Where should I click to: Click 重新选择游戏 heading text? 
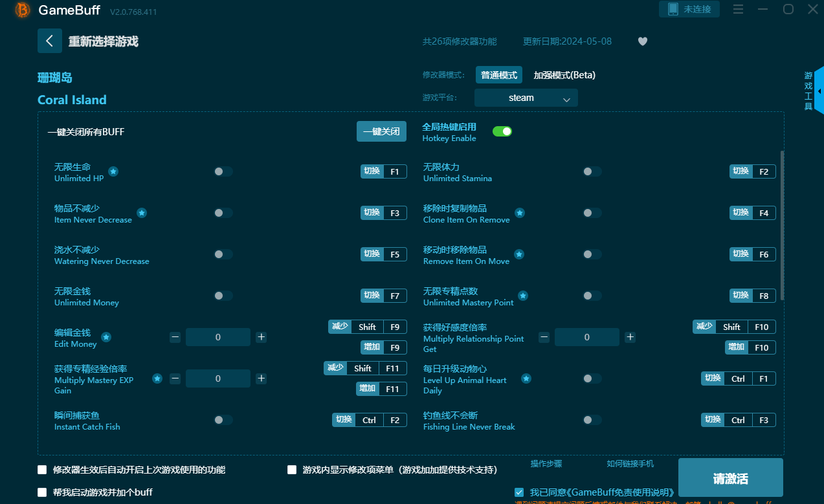104,41
